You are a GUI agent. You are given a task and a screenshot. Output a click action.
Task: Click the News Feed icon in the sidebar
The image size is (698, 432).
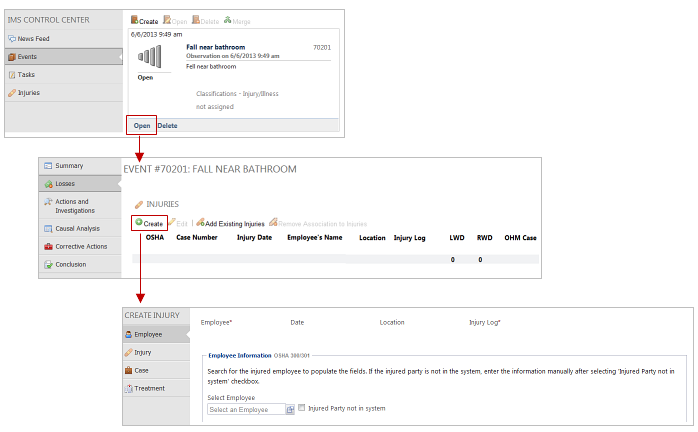coord(12,39)
